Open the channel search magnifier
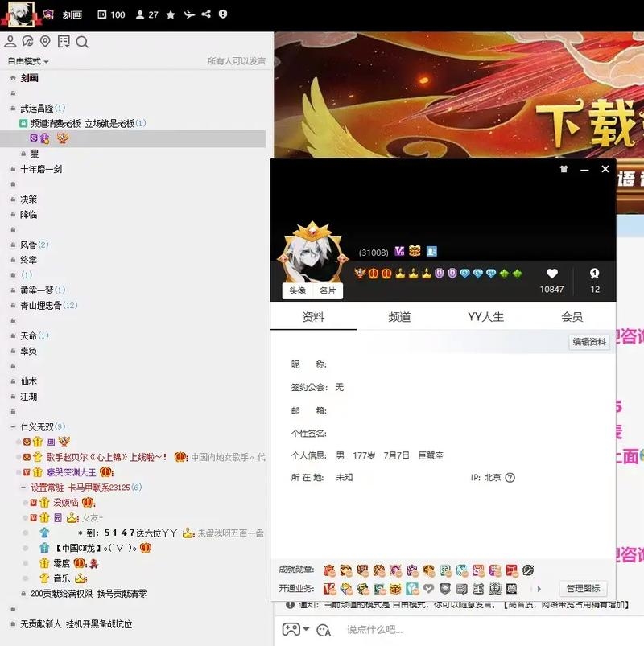Image resolution: width=644 pixels, height=646 pixels. point(80,41)
